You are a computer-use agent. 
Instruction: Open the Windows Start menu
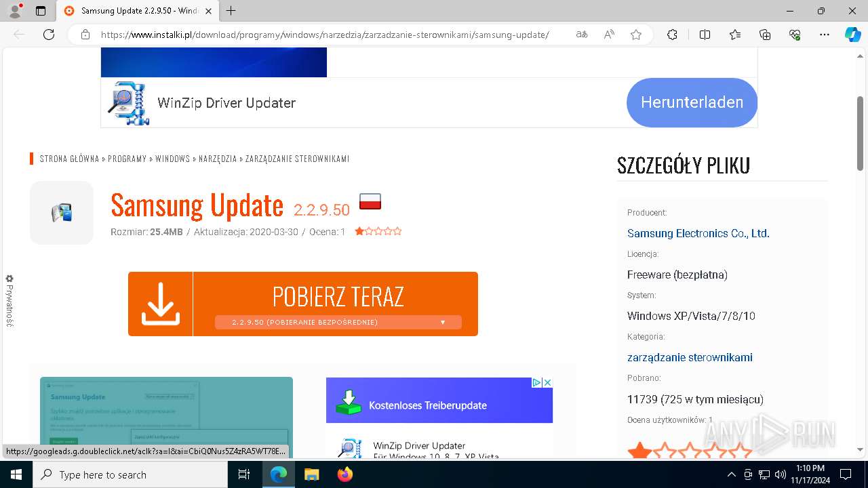coord(16,474)
